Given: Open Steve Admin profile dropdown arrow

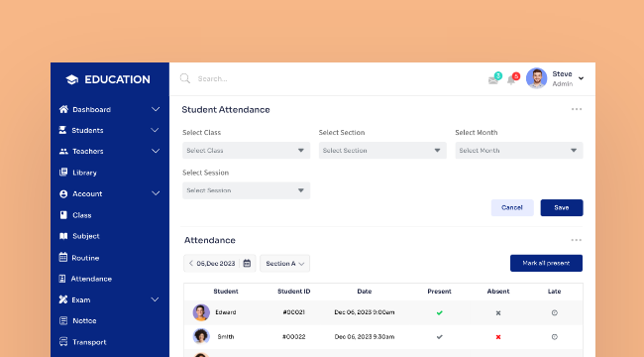Looking at the screenshot, I should click(x=582, y=78).
